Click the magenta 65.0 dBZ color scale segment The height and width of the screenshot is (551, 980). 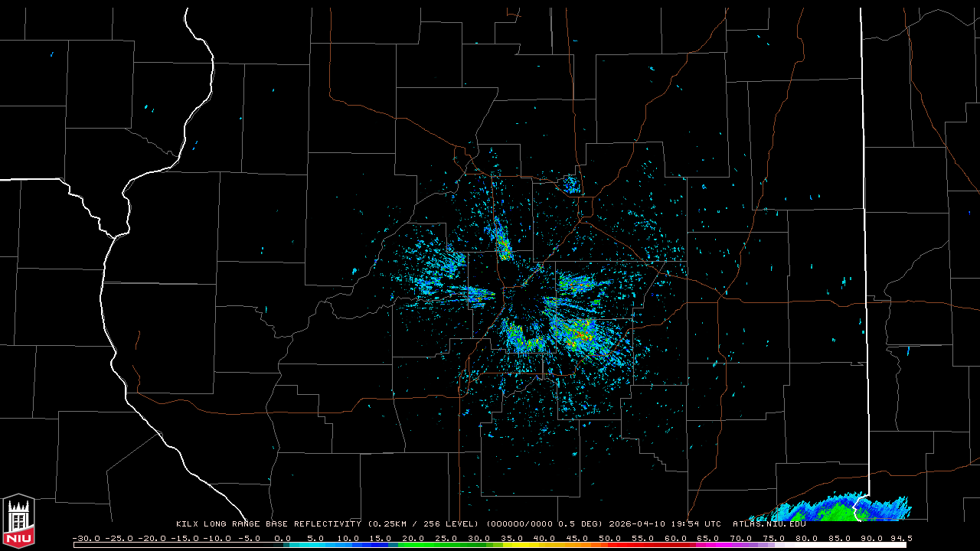click(x=707, y=545)
